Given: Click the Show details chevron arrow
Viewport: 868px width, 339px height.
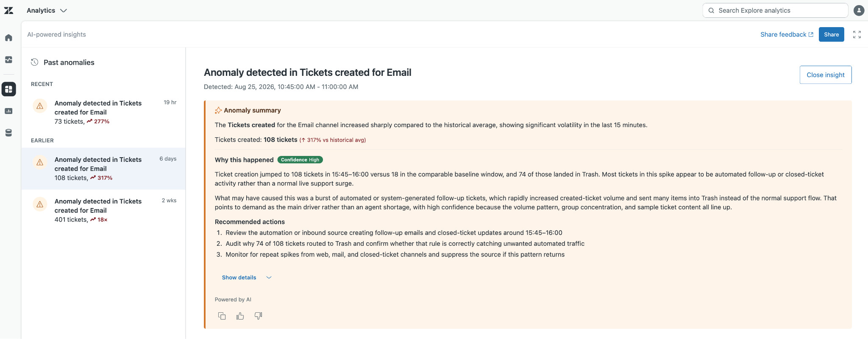Looking at the screenshot, I should coord(269,278).
